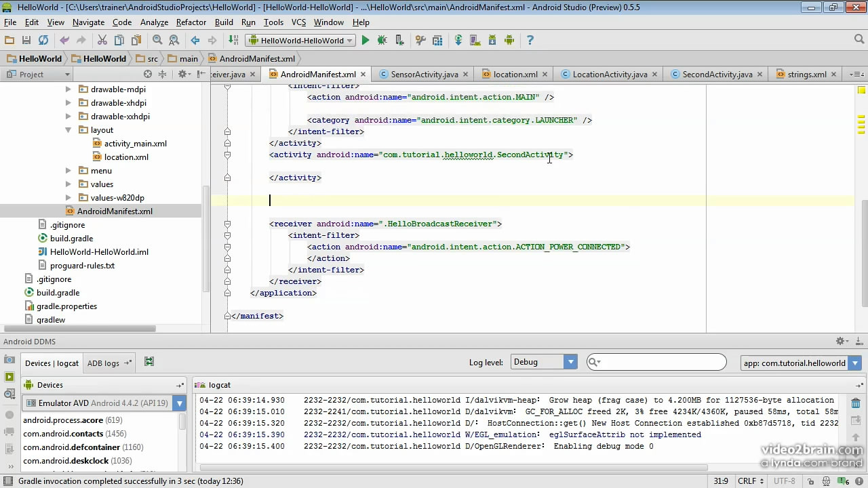Switch to LocationActivity.java tab
Image resolution: width=868 pixels, height=488 pixels.
tap(610, 74)
